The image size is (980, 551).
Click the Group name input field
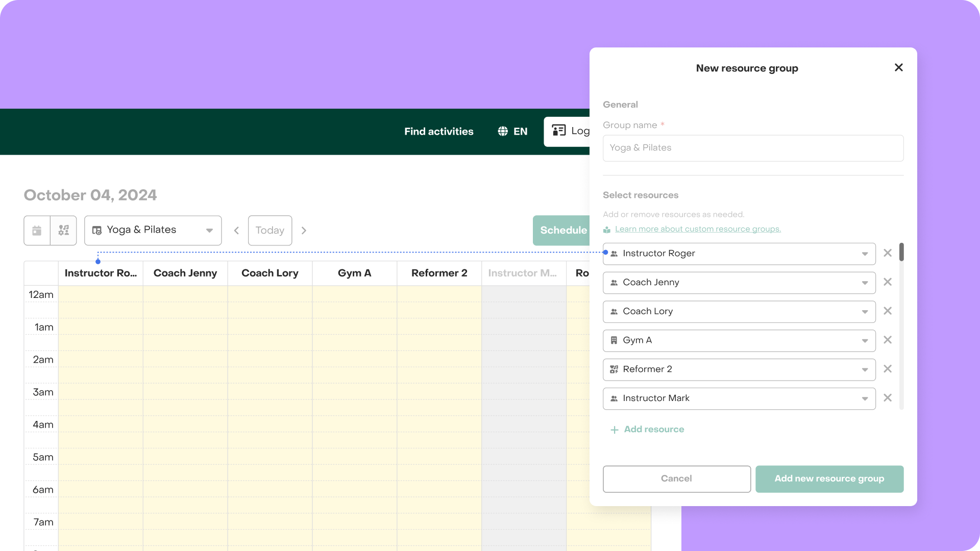[x=753, y=148]
